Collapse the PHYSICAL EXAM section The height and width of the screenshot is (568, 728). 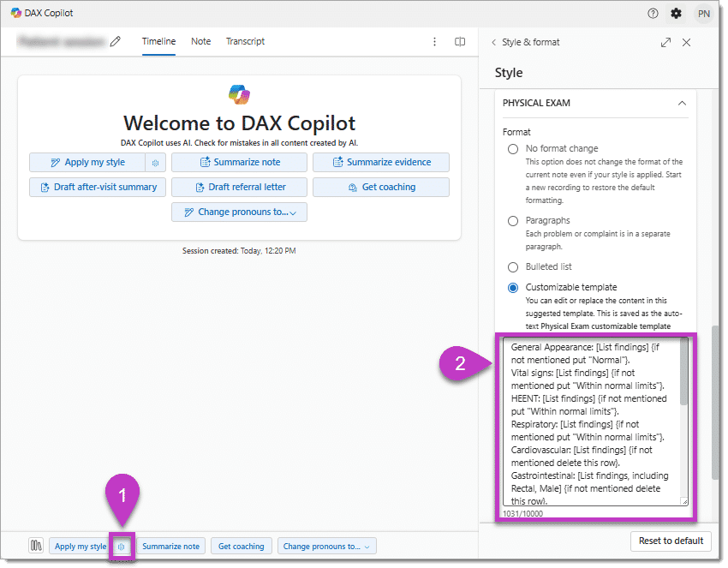click(682, 102)
